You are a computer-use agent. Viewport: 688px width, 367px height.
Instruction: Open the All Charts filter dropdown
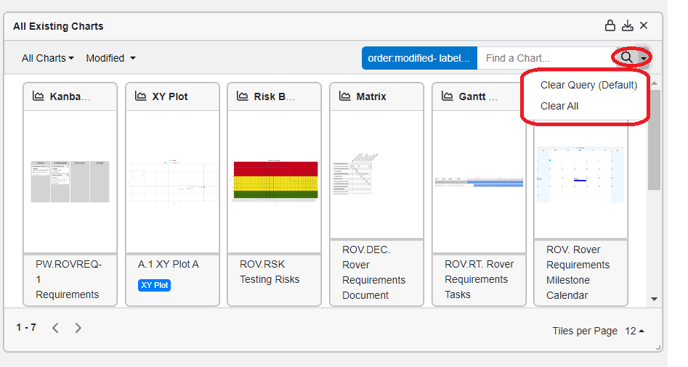[47, 58]
